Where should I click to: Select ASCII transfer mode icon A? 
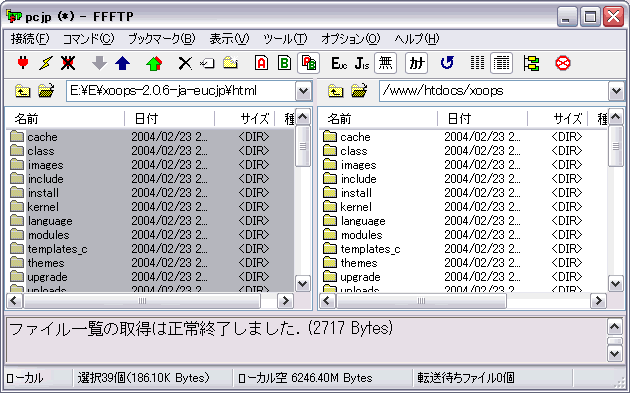tap(262, 63)
